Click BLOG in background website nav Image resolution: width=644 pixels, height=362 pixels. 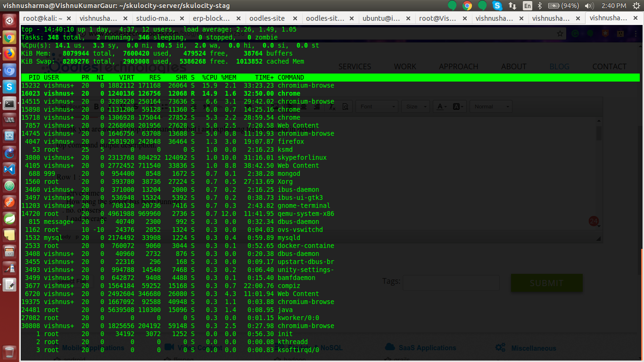tap(559, 66)
